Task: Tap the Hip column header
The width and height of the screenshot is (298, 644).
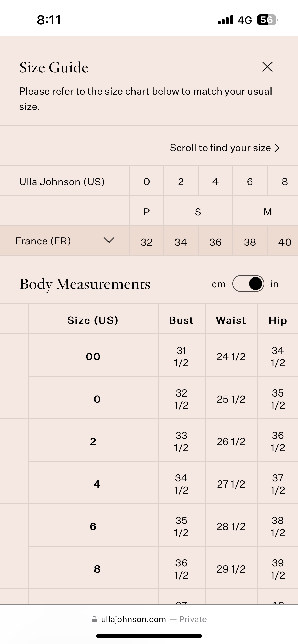Action: (278, 320)
